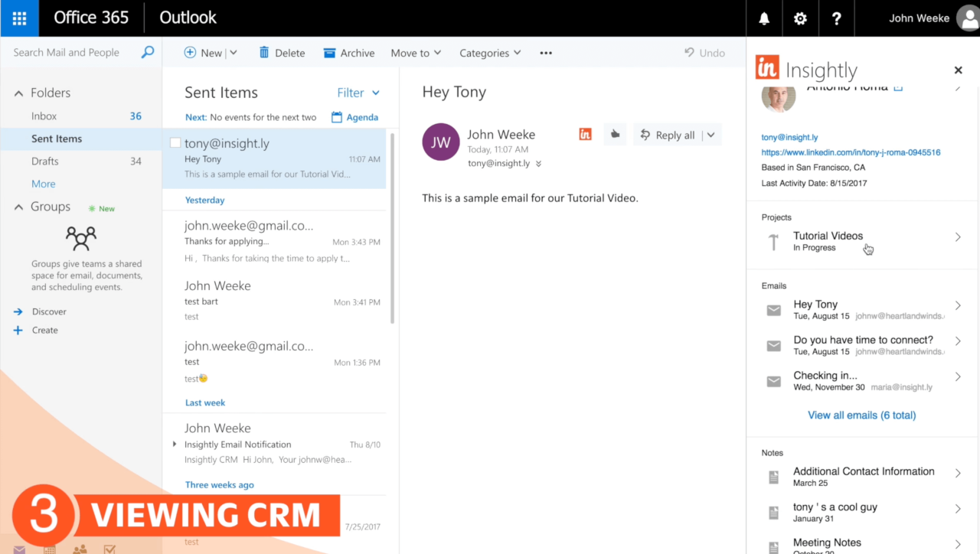Click the Groups people icon
The width and height of the screenshot is (980, 554).
click(x=81, y=238)
